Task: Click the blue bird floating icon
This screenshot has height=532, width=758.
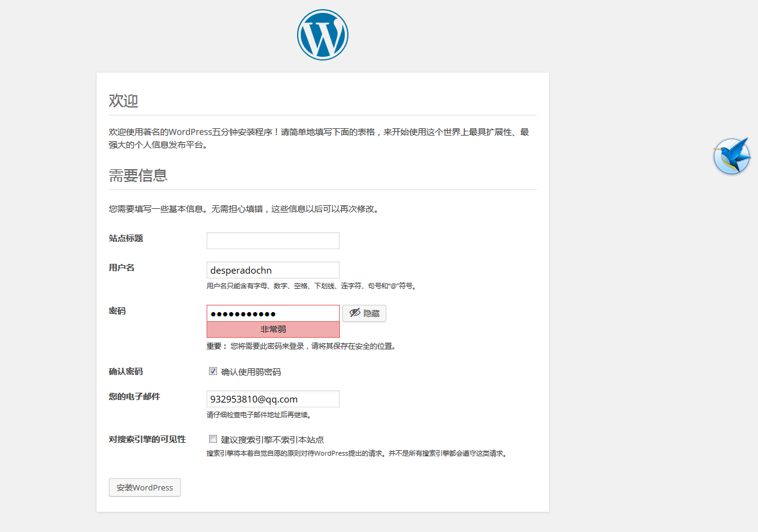Action: (732, 156)
